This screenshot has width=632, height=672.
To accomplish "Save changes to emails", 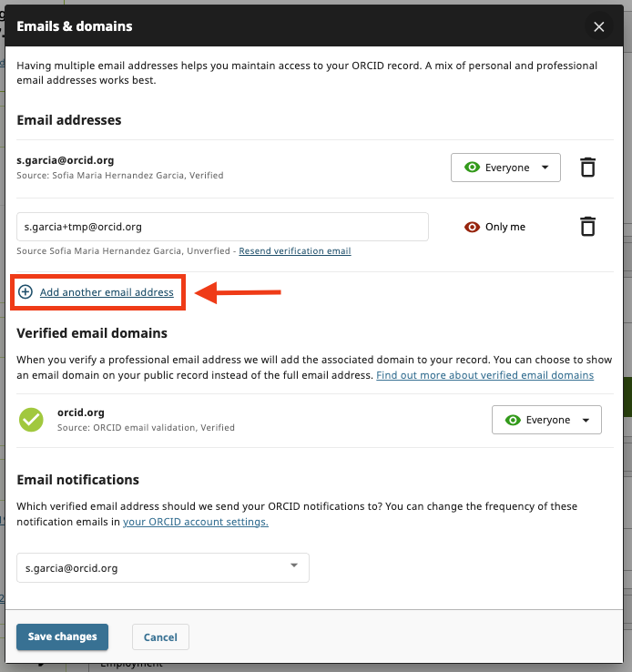I will click(63, 636).
